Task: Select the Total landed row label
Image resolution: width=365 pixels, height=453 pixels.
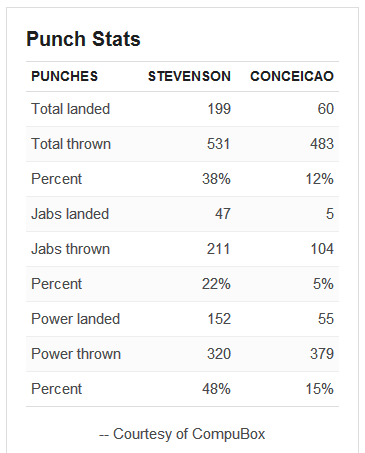Action: [70, 109]
